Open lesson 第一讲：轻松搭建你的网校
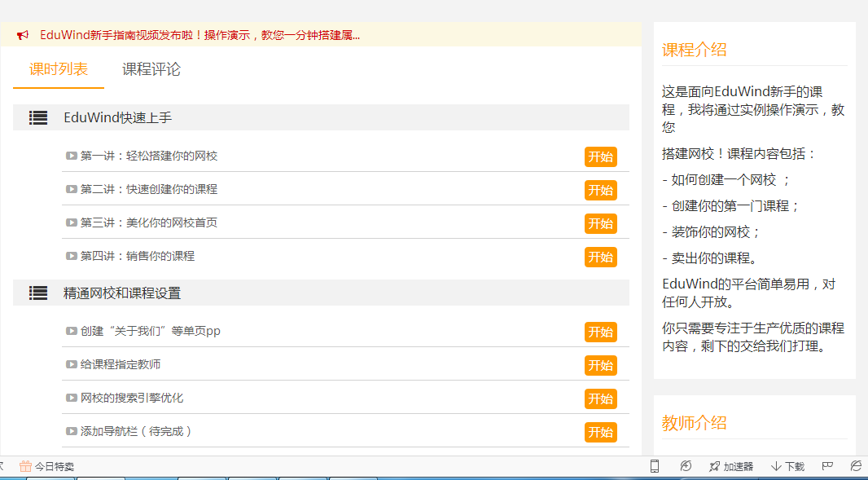This screenshot has width=868, height=480. pyautogui.click(x=149, y=156)
